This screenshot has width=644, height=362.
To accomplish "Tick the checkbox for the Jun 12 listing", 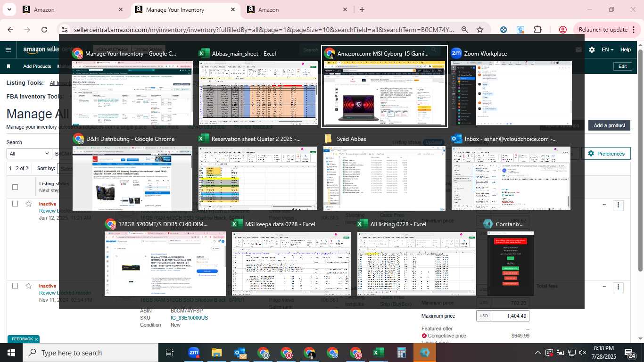I will pyautogui.click(x=15, y=204).
